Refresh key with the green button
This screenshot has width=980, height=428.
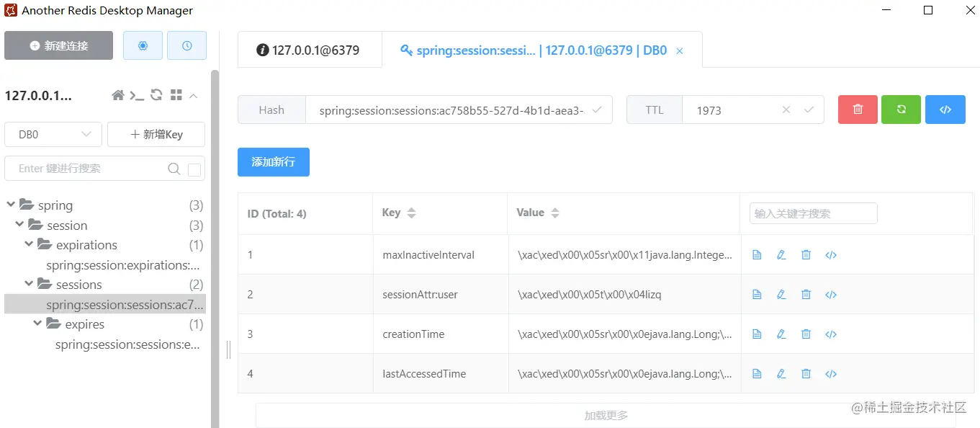(901, 110)
